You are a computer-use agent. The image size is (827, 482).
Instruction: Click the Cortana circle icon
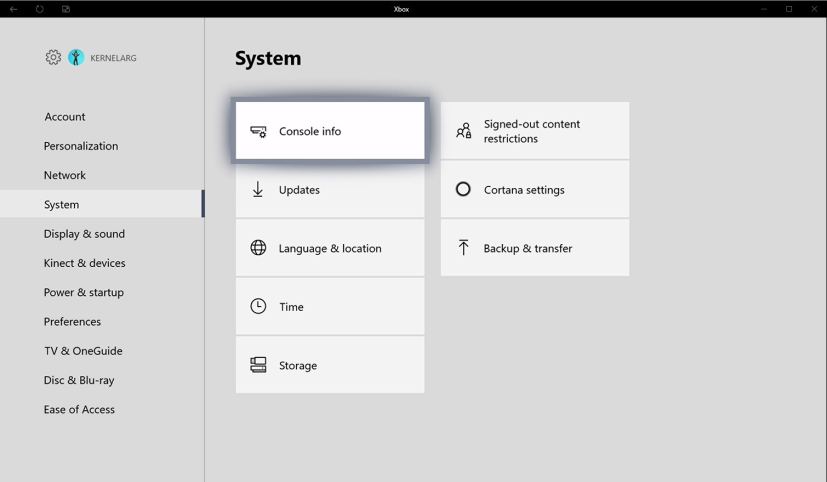[x=463, y=189]
